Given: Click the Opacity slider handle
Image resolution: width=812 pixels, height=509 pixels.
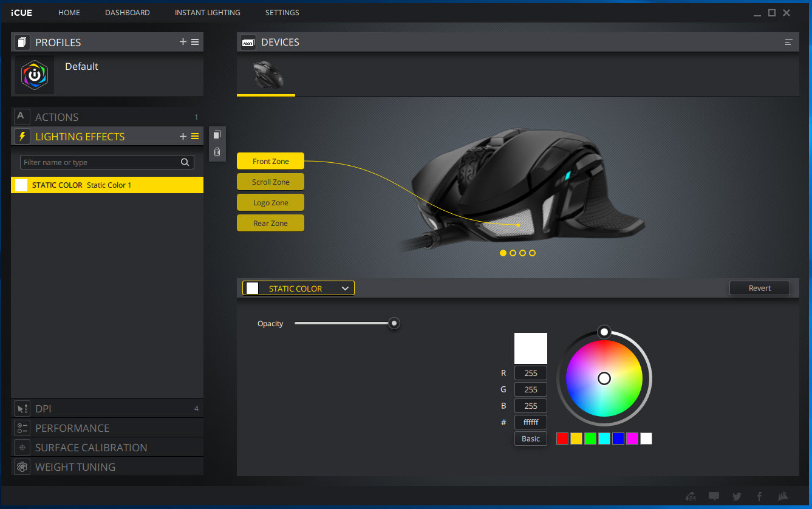Looking at the screenshot, I should (x=394, y=323).
